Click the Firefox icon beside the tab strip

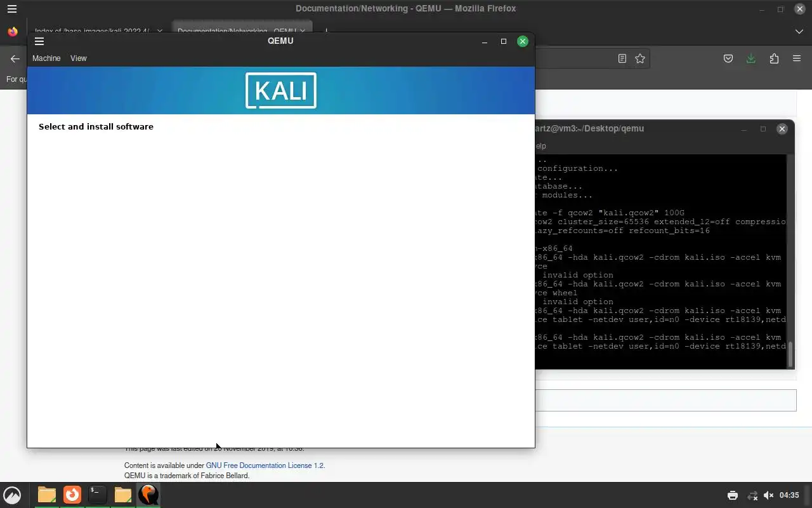point(13,31)
